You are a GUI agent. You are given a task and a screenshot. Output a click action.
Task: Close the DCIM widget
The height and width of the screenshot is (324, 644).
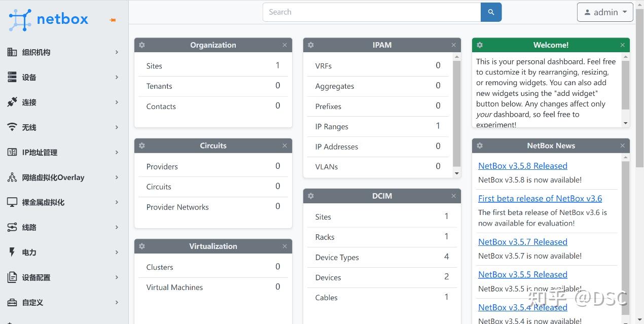453,196
